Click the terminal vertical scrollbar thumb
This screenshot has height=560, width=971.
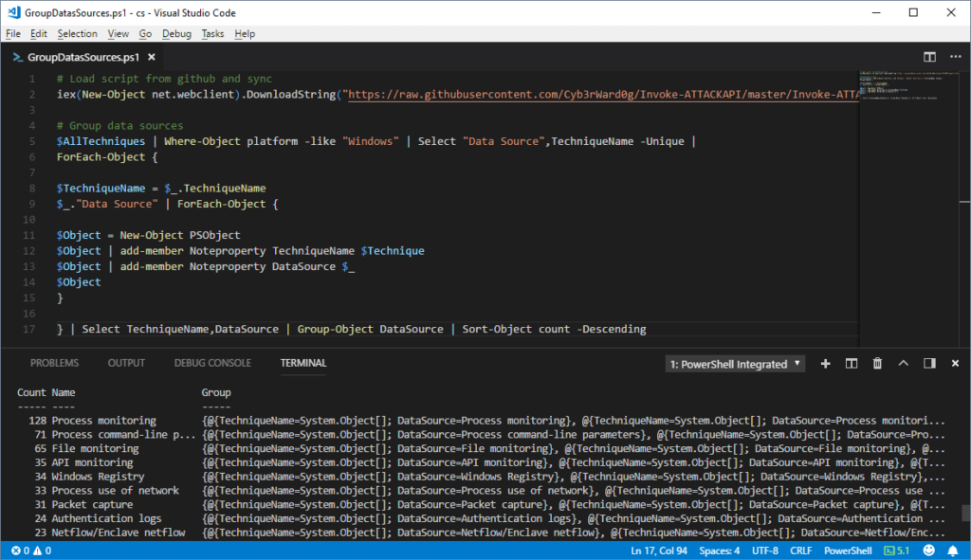tap(965, 513)
